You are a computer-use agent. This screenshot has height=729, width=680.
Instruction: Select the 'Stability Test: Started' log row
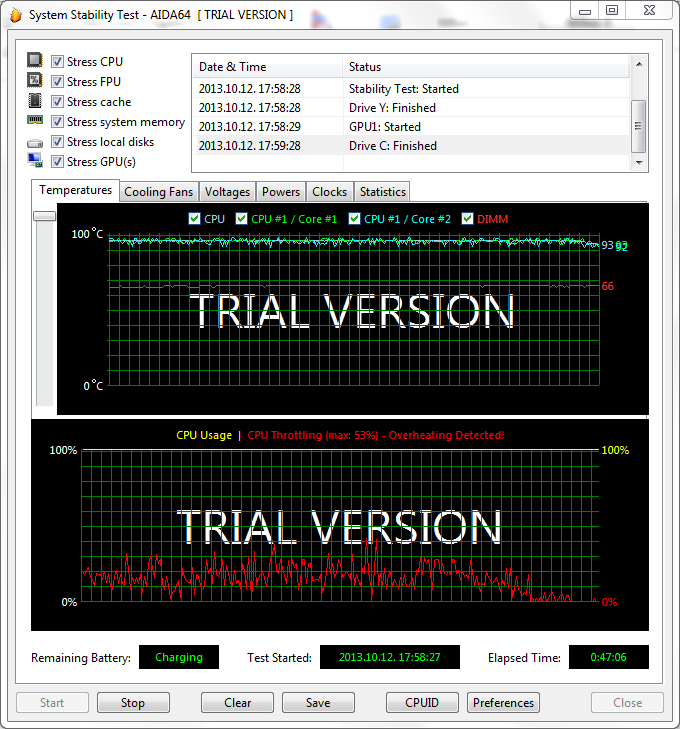click(x=411, y=88)
